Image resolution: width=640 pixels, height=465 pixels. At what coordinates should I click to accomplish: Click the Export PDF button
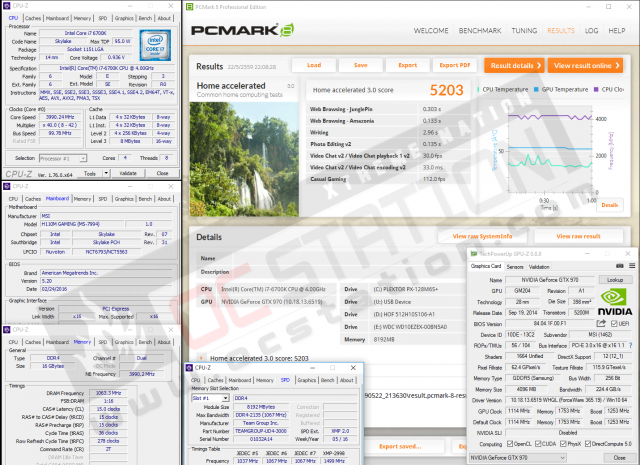pos(454,65)
